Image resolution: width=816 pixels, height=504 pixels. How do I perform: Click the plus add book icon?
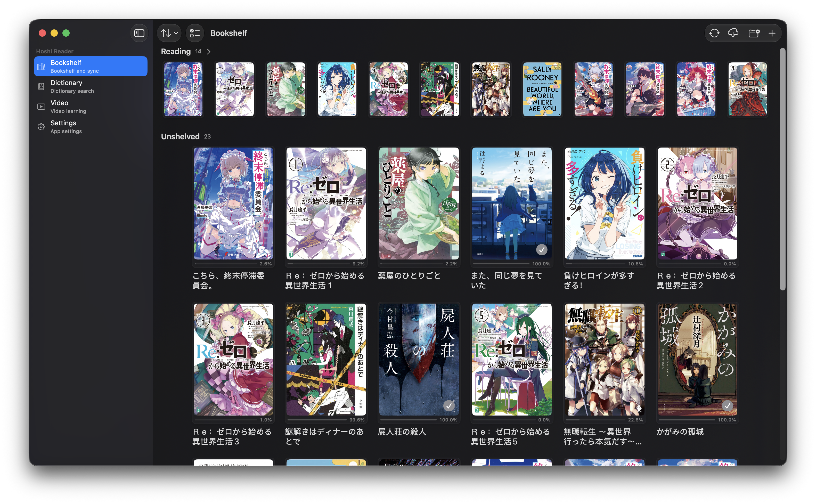(x=772, y=33)
